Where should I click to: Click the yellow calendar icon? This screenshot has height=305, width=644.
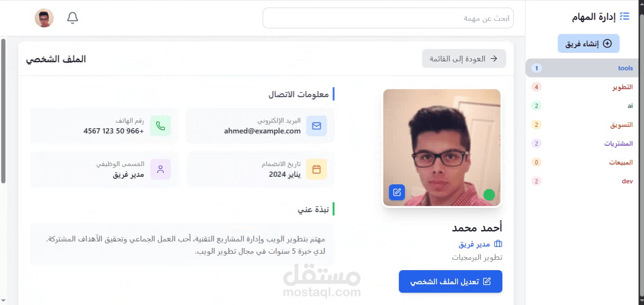click(x=316, y=169)
